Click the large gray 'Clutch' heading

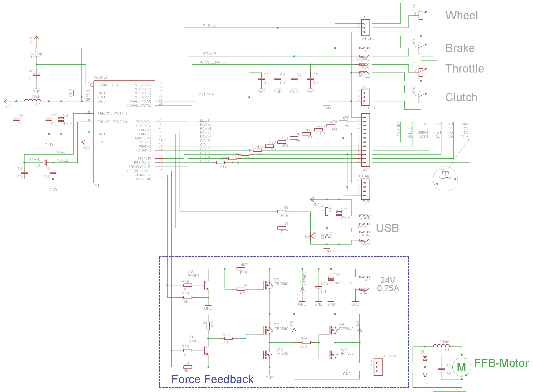[461, 97]
